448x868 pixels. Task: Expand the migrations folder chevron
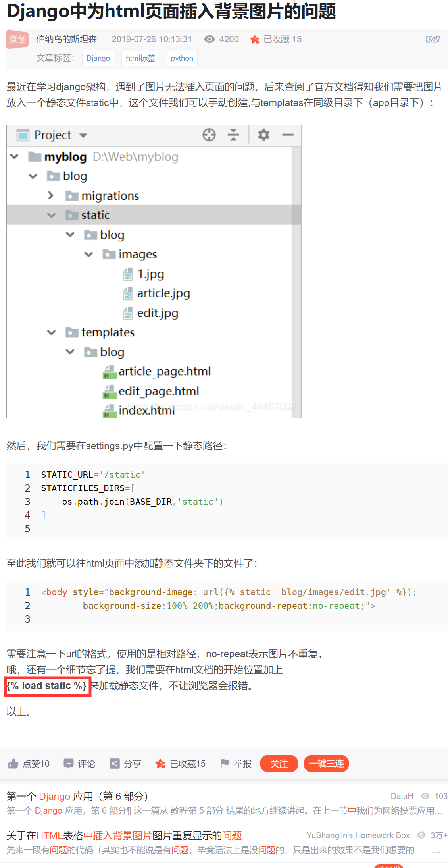[x=51, y=195]
